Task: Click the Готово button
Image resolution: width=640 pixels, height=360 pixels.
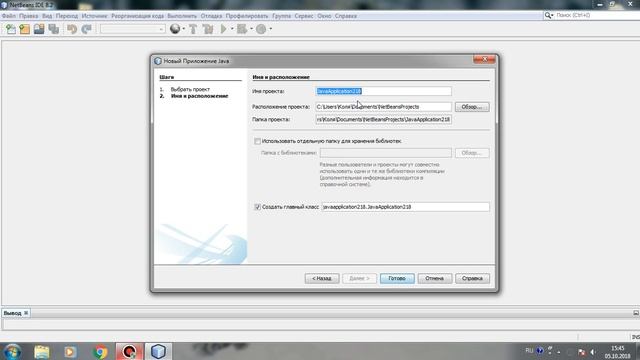Action: (397, 278)
